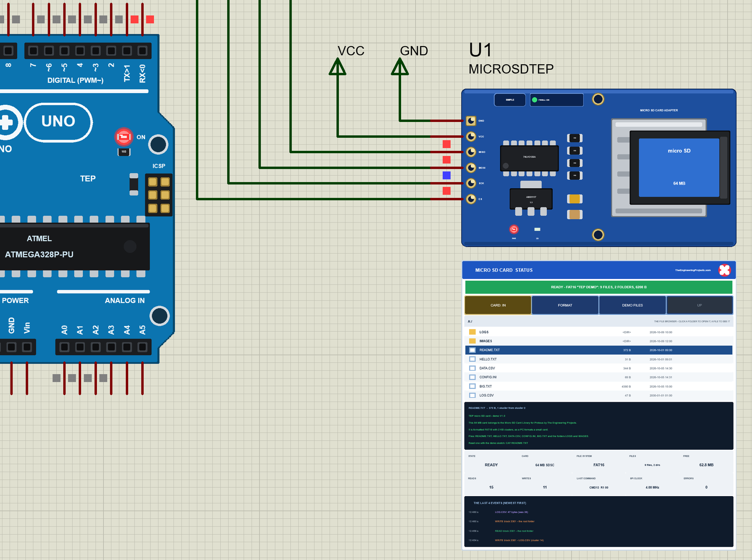Click the BIG.TXT file icon
Viewport: 752px width, 560px height.
(x=473, y=386)
